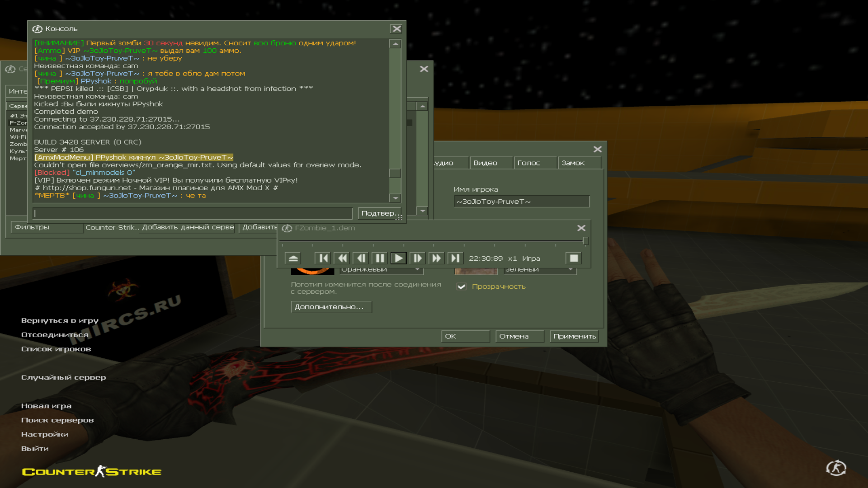Open Фильтры in server browser
The image size is (868, 488).
[x=47, y=227]
